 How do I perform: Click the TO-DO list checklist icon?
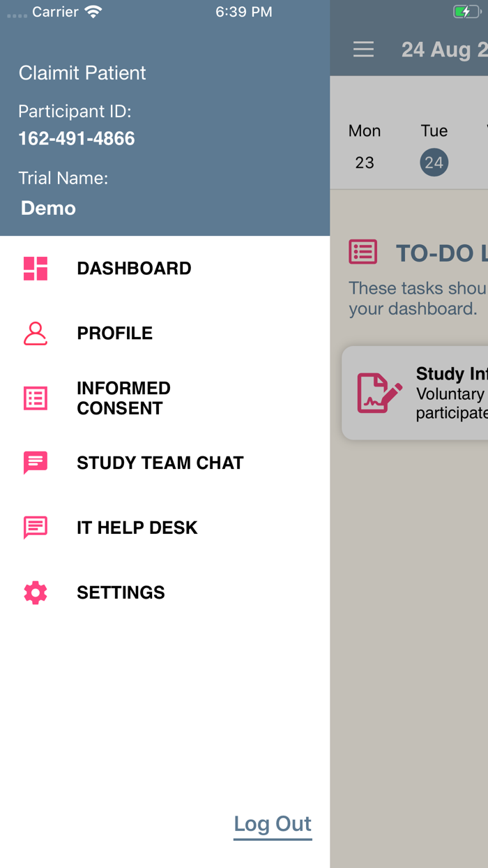pyautogui.click(x=363, y=252)
